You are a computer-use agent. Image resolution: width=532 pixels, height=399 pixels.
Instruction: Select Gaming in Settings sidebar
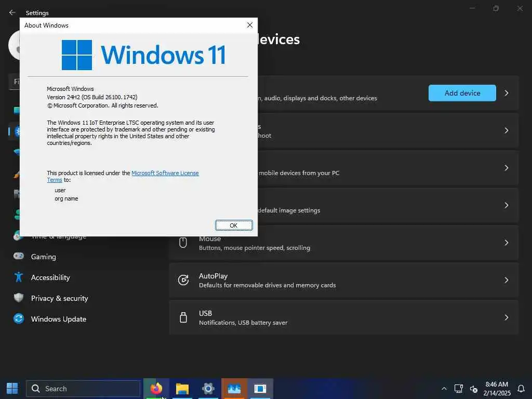click(44, 257)
